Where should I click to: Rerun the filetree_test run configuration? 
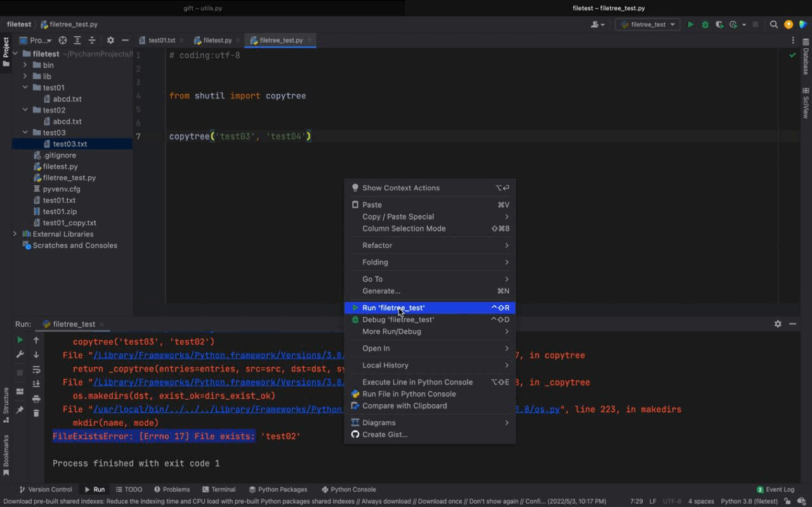[20, 339]
